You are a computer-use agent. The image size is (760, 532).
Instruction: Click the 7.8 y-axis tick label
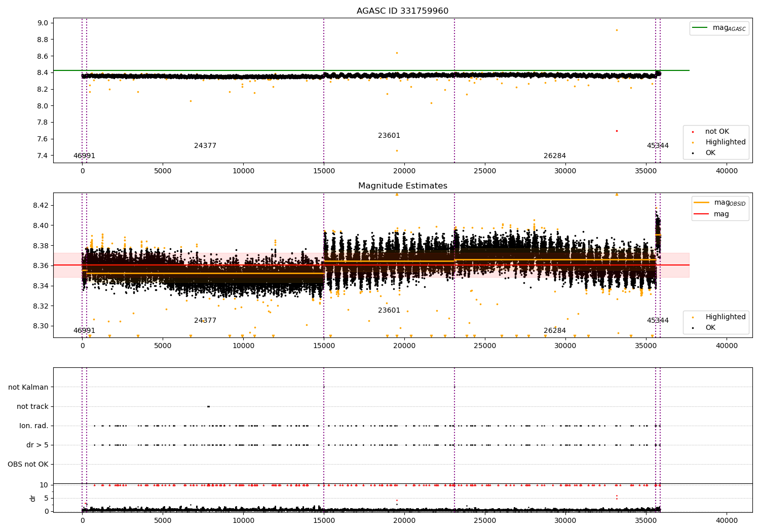(x=43, y=123)
